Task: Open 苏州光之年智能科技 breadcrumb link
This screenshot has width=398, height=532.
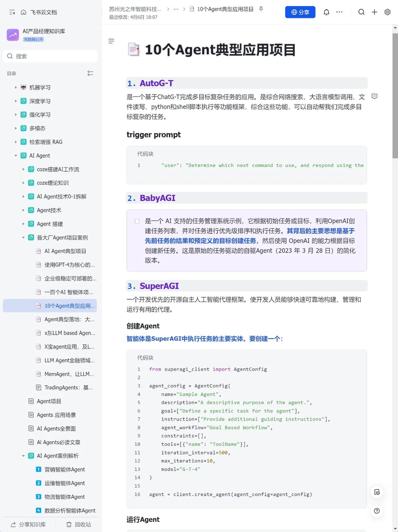Action: pyautogui.click(x=135, y=9)
